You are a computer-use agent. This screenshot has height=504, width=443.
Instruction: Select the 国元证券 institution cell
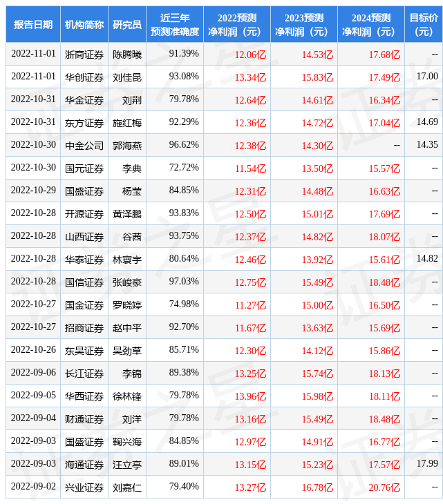click(84, 168)
